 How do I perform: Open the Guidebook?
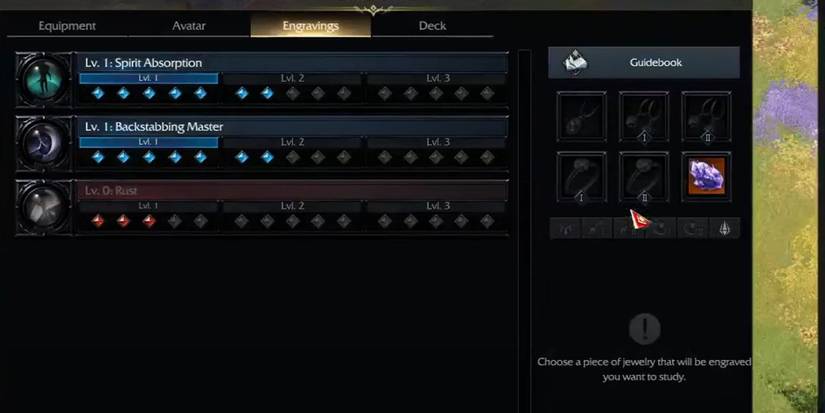[644, 63]
